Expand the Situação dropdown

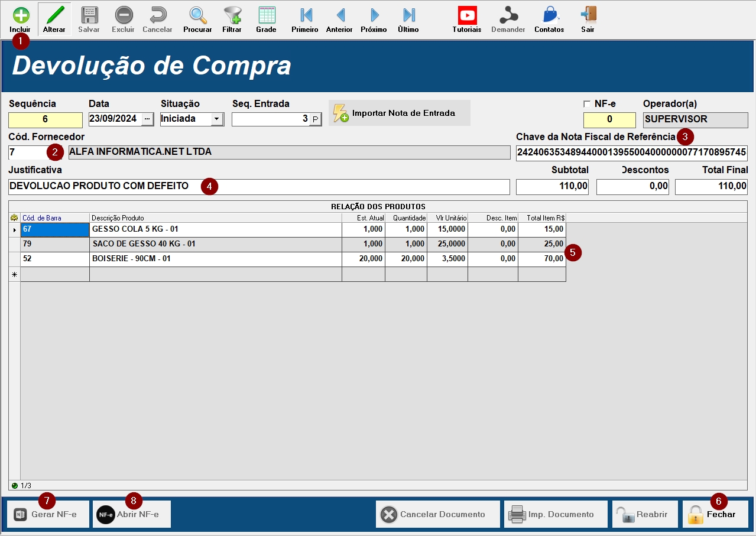coord(217,119)
